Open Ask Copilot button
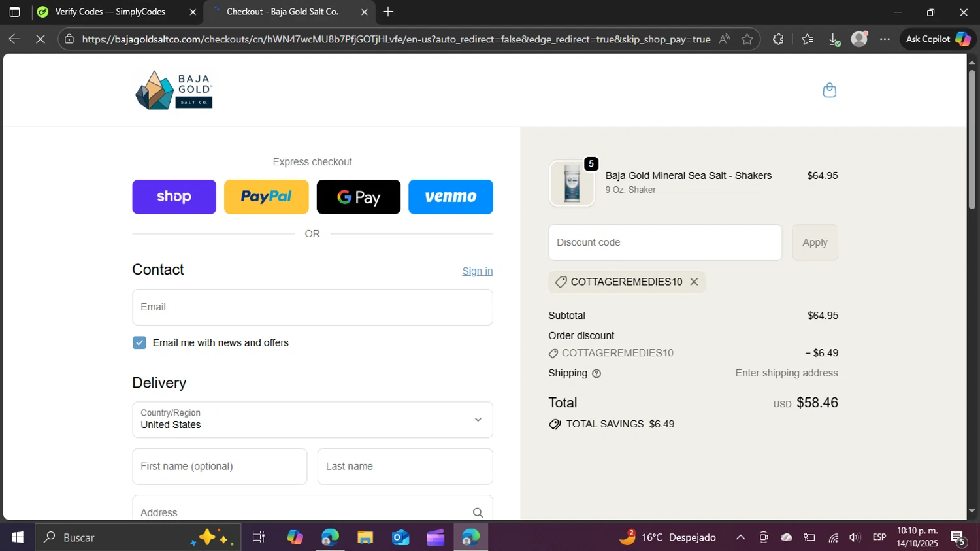The image size is (980, 551). tap(938, 39)
